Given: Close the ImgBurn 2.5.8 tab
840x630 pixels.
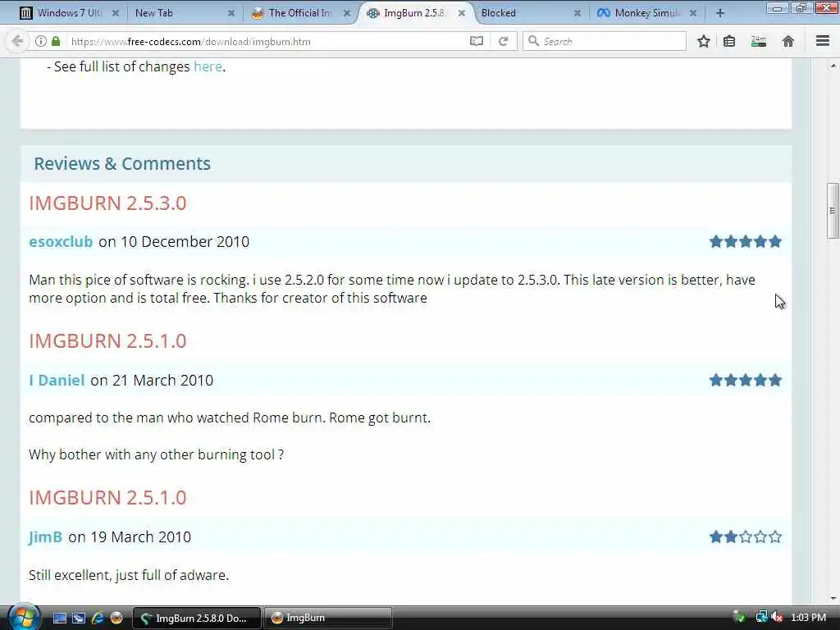Looking at the screenshot, I should click(462, 13).
